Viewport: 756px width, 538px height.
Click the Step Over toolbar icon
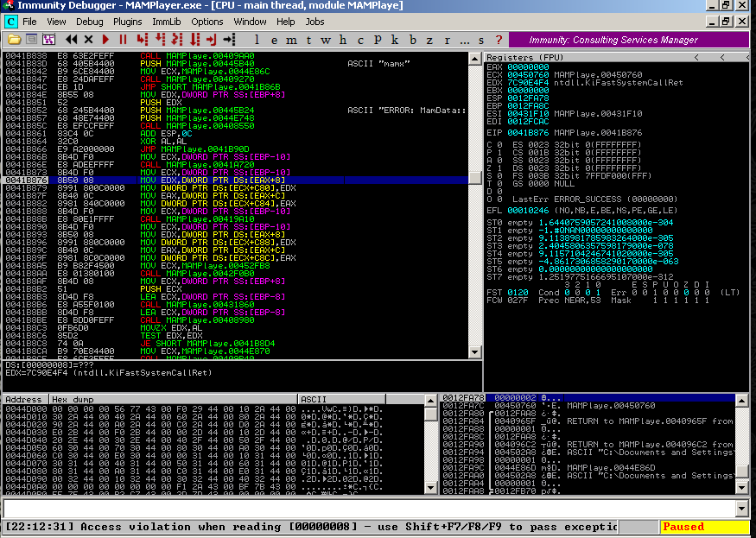click(x=160, y=40)
